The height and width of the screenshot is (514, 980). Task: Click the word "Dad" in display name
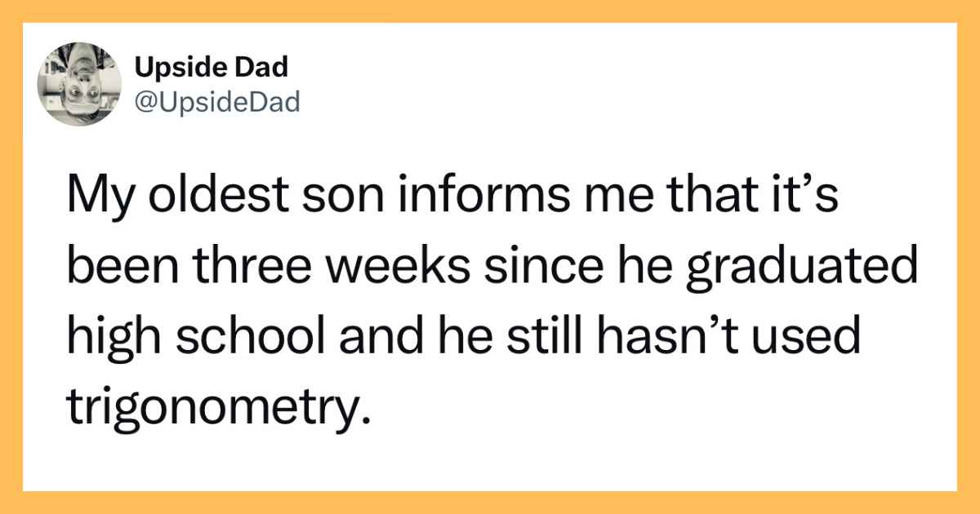pyautogui.click(x=265, y=69)
